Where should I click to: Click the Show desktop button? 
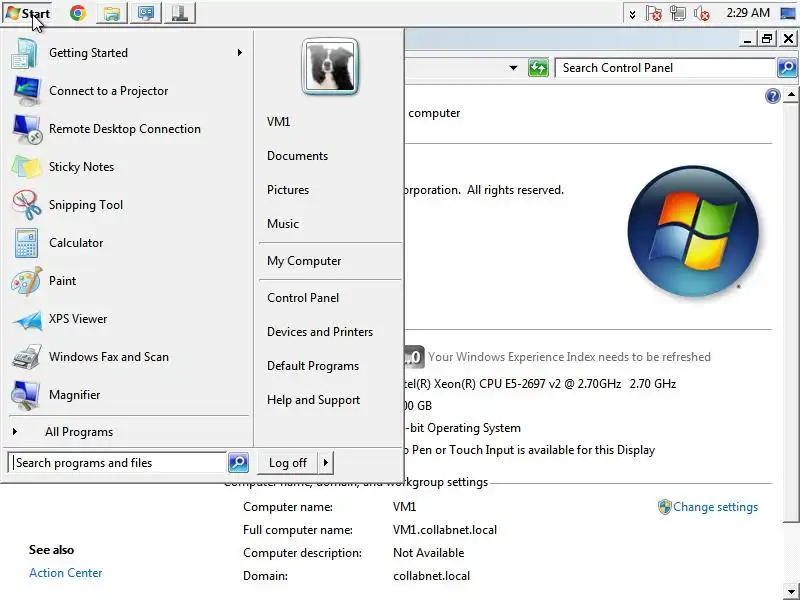(788, 13)
